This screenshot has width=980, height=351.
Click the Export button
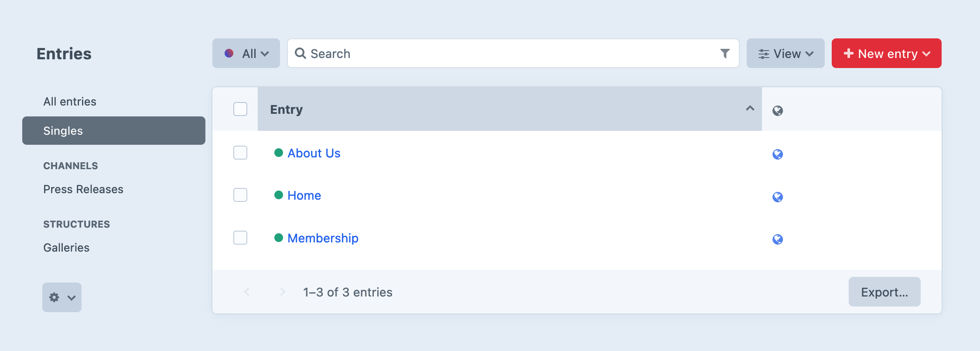(884, 292)
